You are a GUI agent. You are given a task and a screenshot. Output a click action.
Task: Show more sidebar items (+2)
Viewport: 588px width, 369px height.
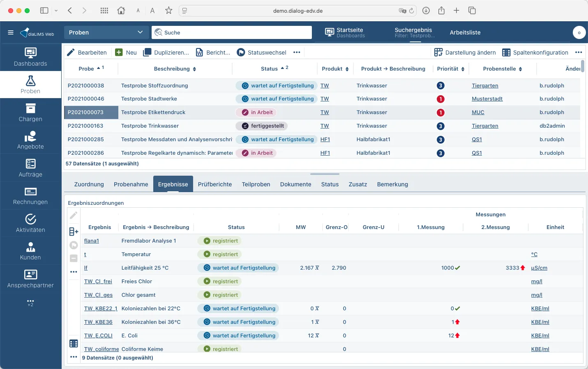coord(30,303)
